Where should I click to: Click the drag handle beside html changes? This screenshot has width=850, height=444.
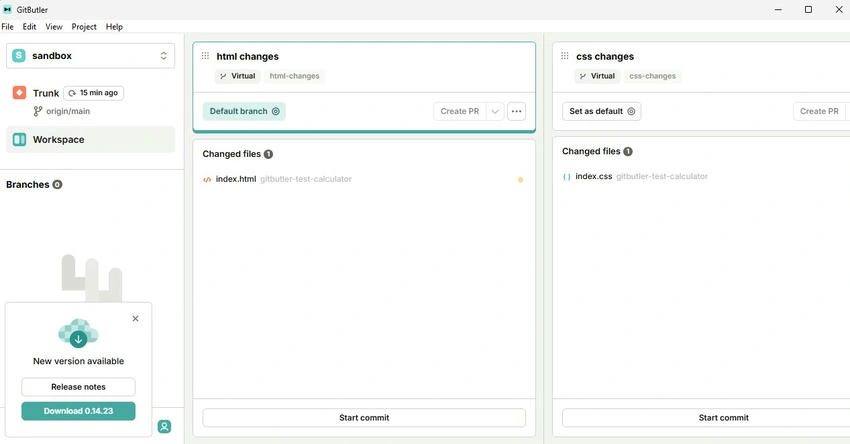[205, 56]
